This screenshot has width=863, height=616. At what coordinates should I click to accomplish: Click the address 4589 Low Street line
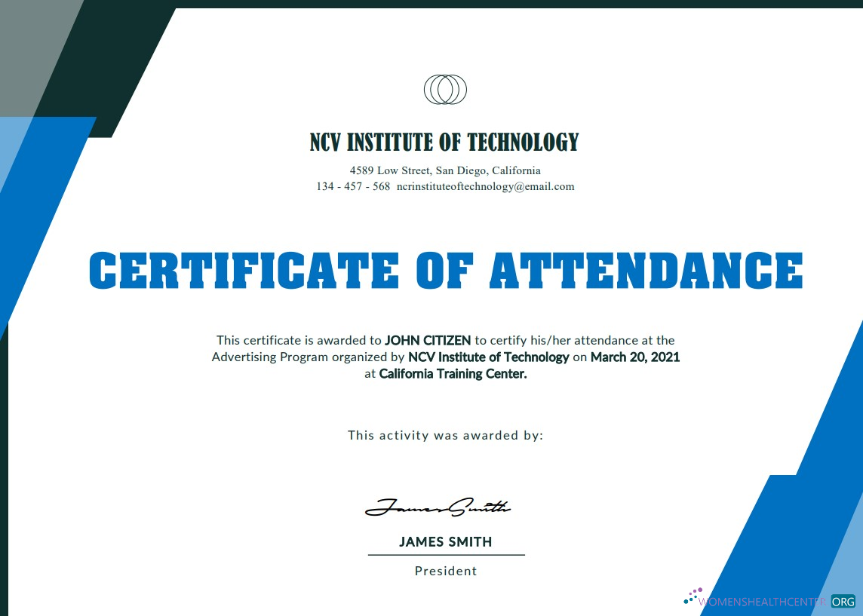[445, 170]
